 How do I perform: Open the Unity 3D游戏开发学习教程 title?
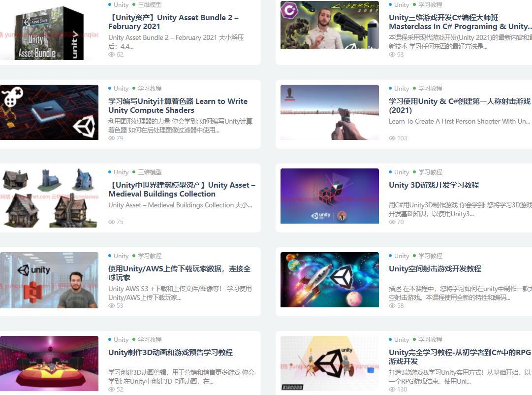(x=434, y=185)
